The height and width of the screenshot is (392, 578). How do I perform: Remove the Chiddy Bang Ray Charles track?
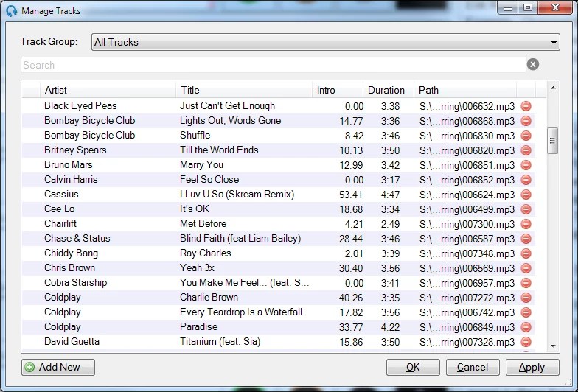[526, 253]
